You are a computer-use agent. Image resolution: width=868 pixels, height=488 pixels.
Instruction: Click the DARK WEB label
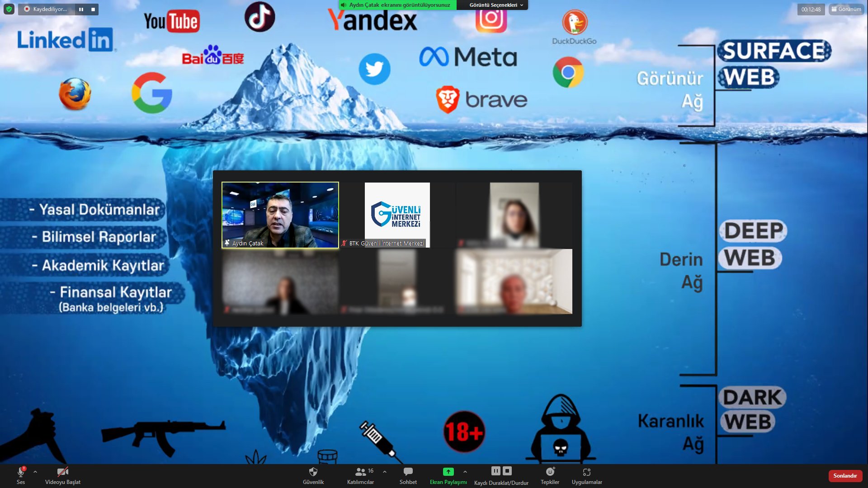coord(752,409)
